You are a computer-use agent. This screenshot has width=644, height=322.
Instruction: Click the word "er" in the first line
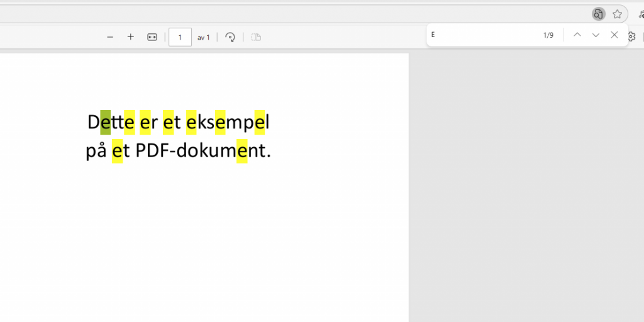pos(148,123)
